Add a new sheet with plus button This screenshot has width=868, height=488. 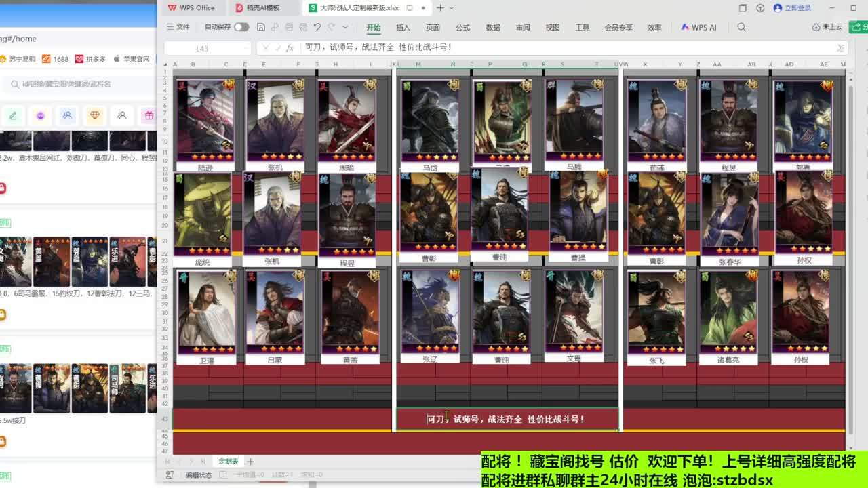pos(251,462)
